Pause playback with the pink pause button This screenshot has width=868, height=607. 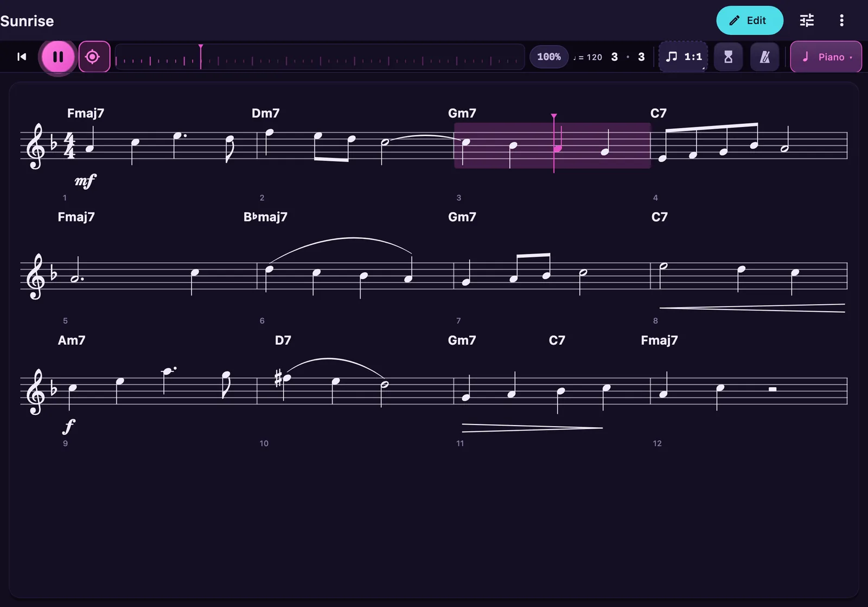[58, 56]
